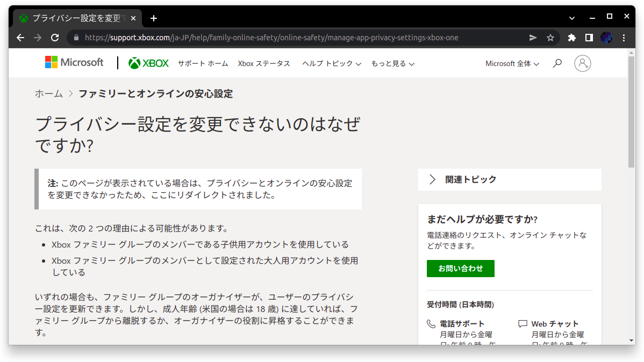Image resolution: width=644 pixels, height=362 pixels.
Task: Open the もっと見る dropdown
Action: 392,63
